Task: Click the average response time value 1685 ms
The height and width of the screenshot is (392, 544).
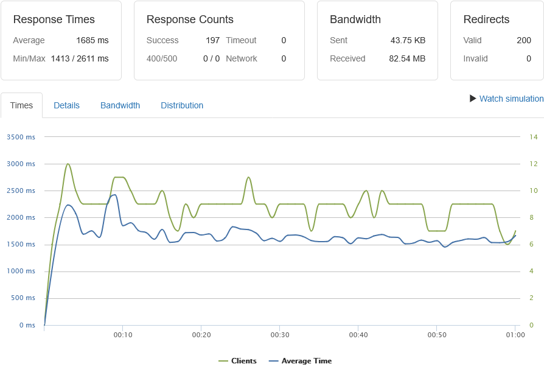Action: 92,40
